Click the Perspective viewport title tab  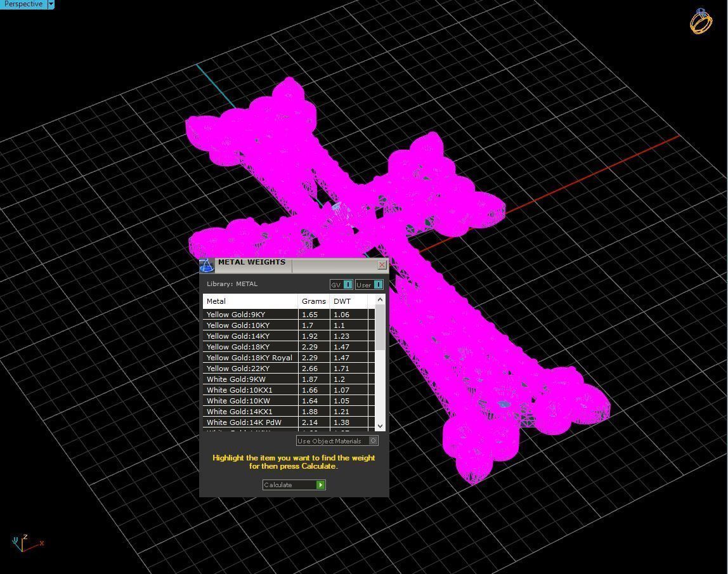(23, 4)
